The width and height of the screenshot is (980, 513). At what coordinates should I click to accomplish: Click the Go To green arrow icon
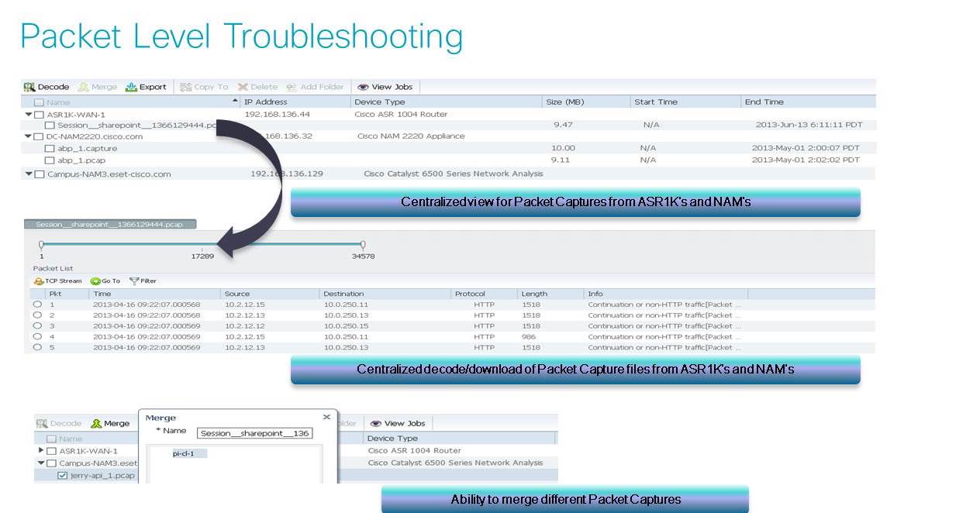click(x=95, y=281)
